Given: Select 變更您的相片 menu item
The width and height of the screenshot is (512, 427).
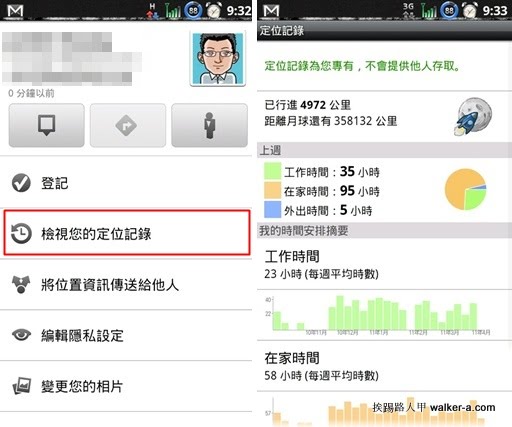Looking at the screenshot, I should click(x=126, y=386).
